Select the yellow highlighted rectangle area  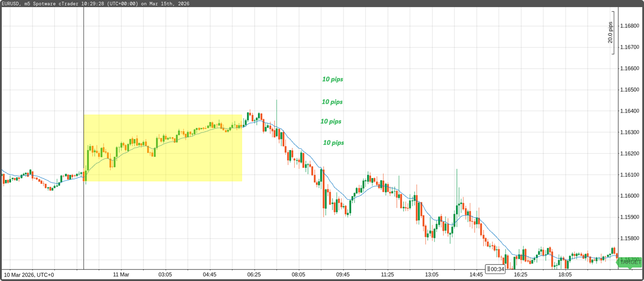pos(163,148)
